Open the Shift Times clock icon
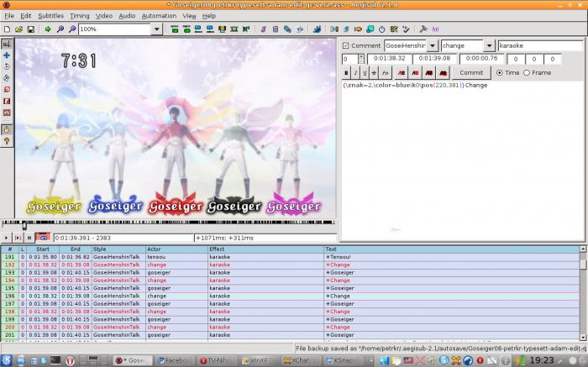588x367 pixels. pos(381,29)
